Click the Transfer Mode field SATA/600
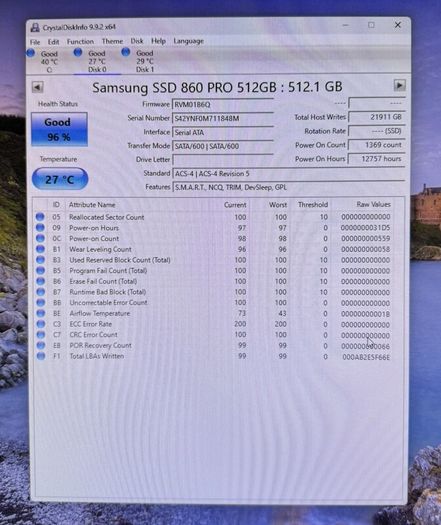 (x=223, y=146)
